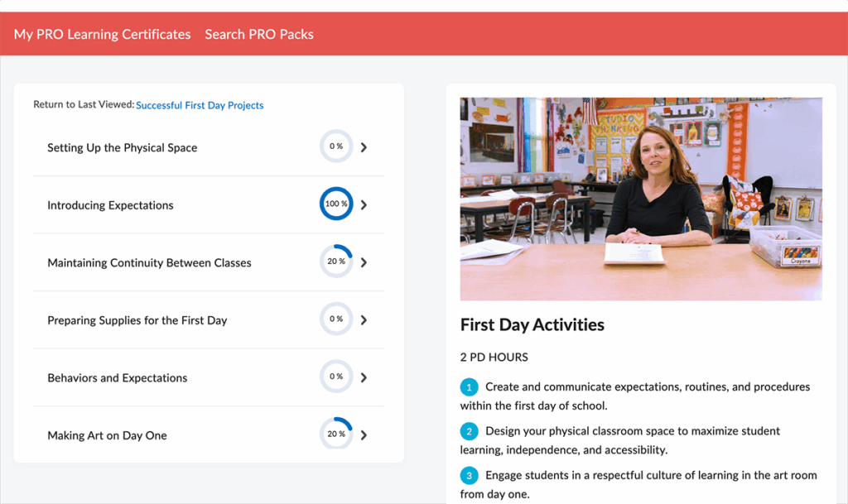The height and width of the screenshot is (504, 848).
Task: Expand the Setting Up the Physical Space lesson
Action: (364, 146)
